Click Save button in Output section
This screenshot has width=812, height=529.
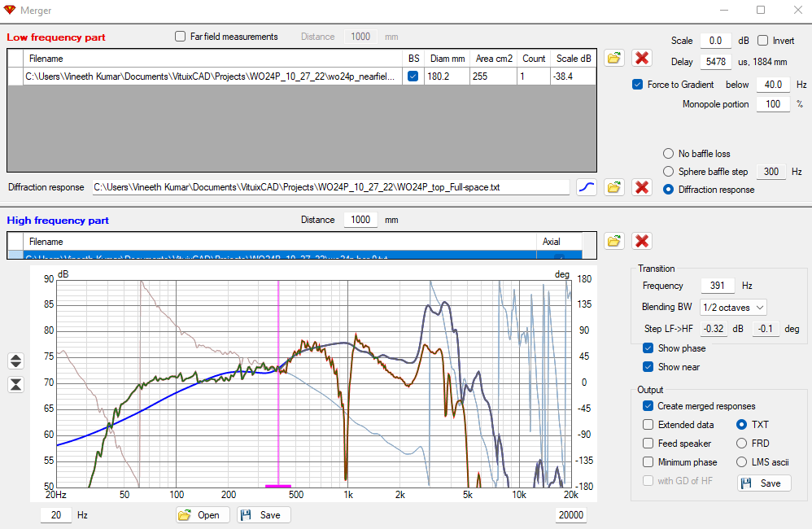click(x=764, y=483)
